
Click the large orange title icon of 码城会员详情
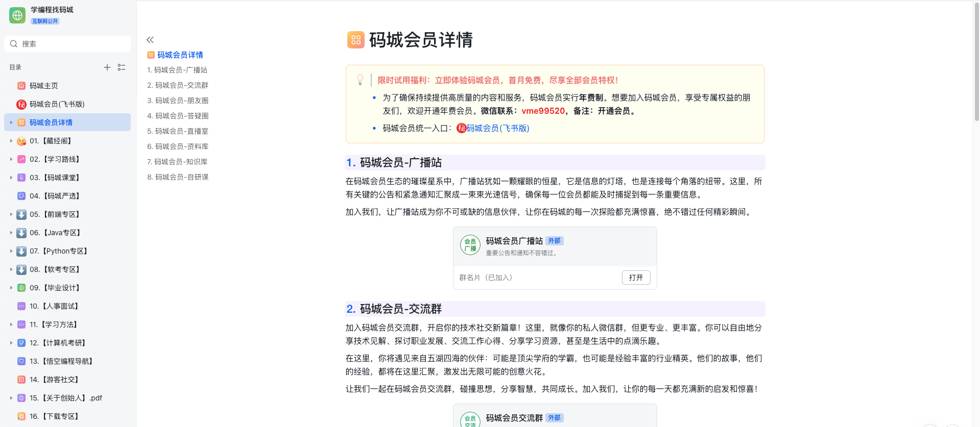click(x=356, y=40)
